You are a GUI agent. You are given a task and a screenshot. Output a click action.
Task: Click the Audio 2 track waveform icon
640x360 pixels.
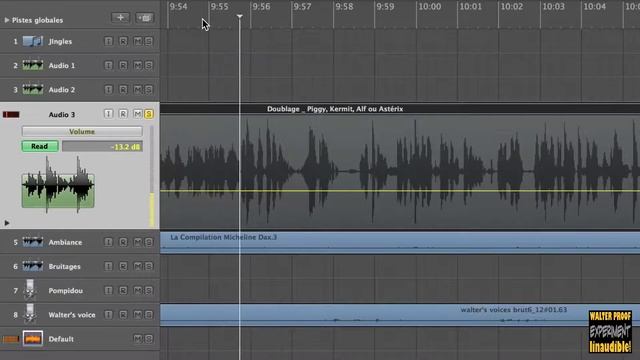click(x=33, y=89)
